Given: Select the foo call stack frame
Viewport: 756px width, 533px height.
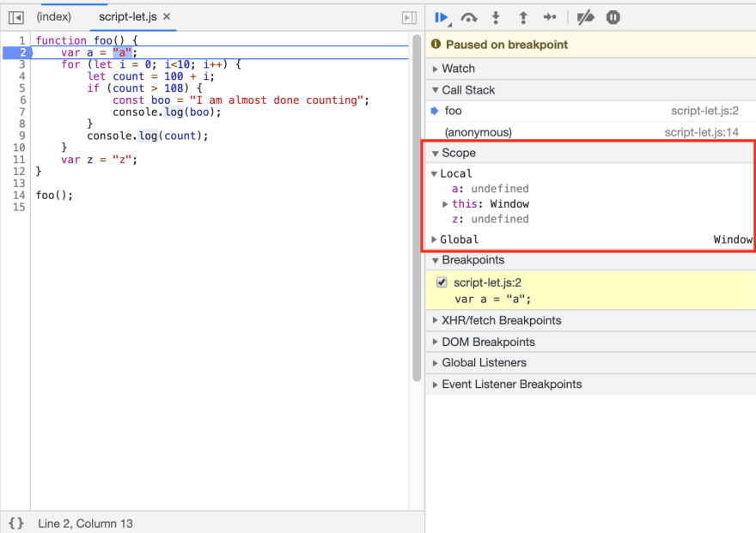Looking at the screenshot, I should click(x=591, y=112).
